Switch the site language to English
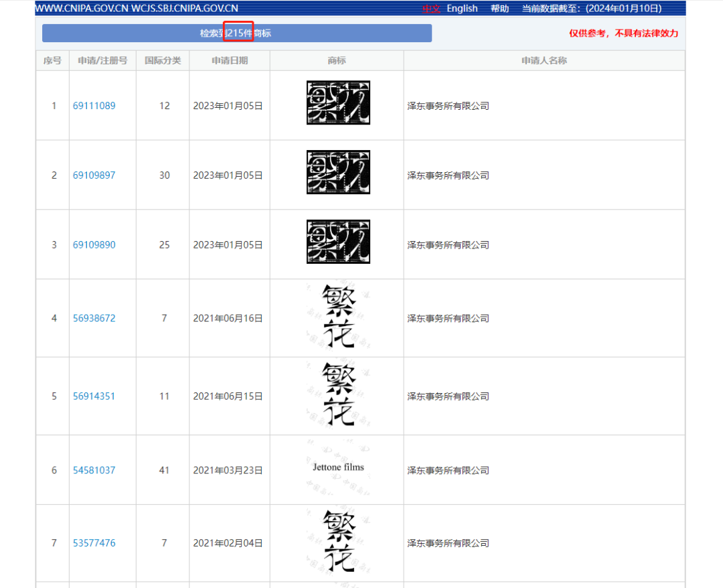Viewport: 723px width, 588px height. point(462,9)
